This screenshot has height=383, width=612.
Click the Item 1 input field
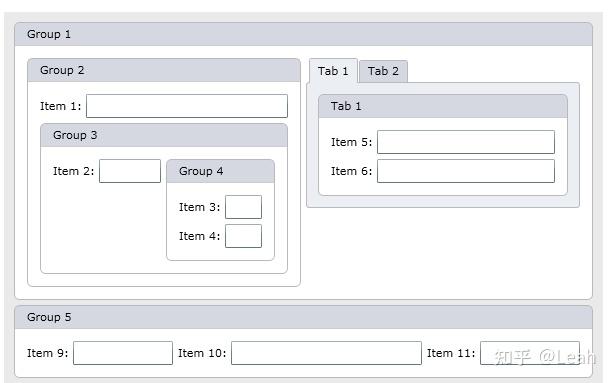[x=187, y=106]
